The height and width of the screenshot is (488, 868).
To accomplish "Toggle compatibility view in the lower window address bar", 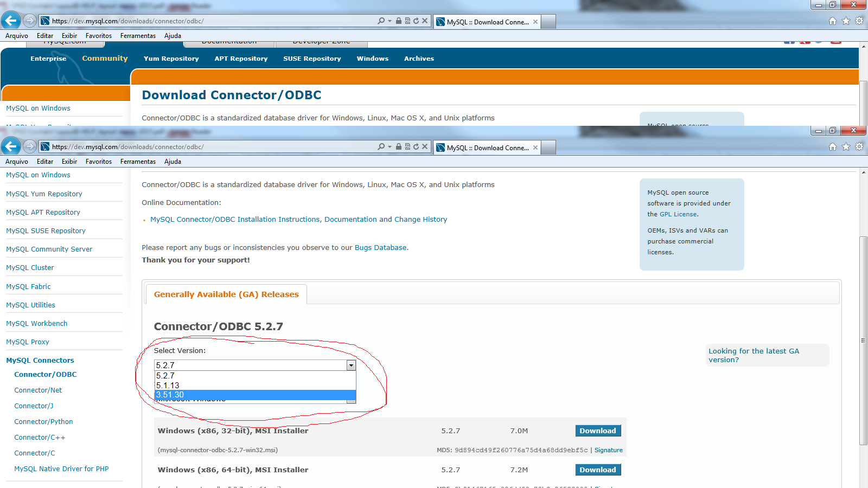I will pyautogui.click(x=407, y=146).
